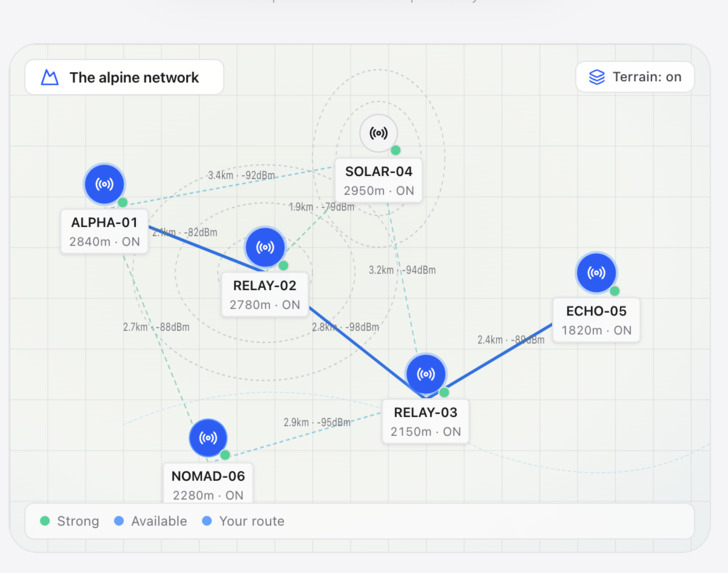The width and height of the screenshot is (728, 573).
Task: Click the green status dot on SOLAR-04
Action: (396, 150)
